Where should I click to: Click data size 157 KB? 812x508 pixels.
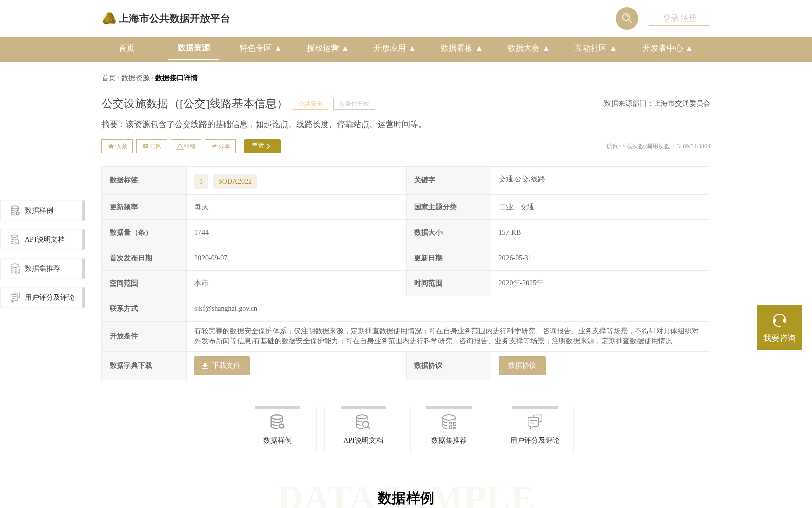click(x=510, y=232)
